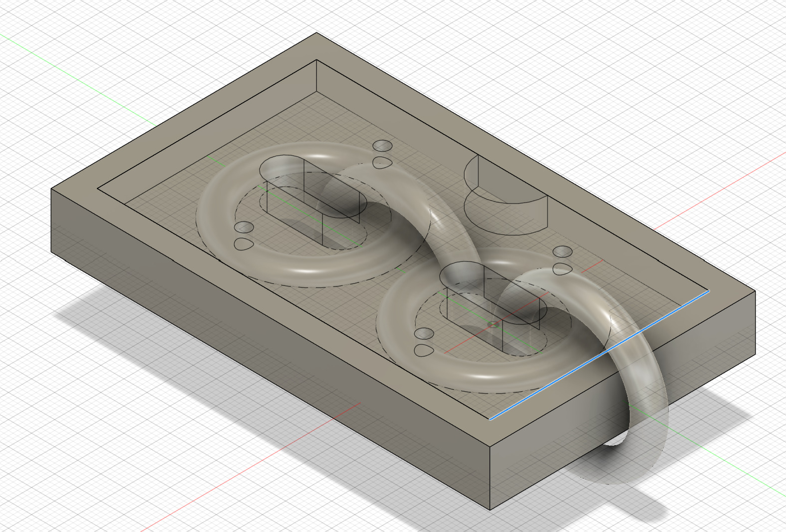
Task: Select the teardrop hole at the lower-right ring's left
Action: pyautogui.click(x=424, y=350)
